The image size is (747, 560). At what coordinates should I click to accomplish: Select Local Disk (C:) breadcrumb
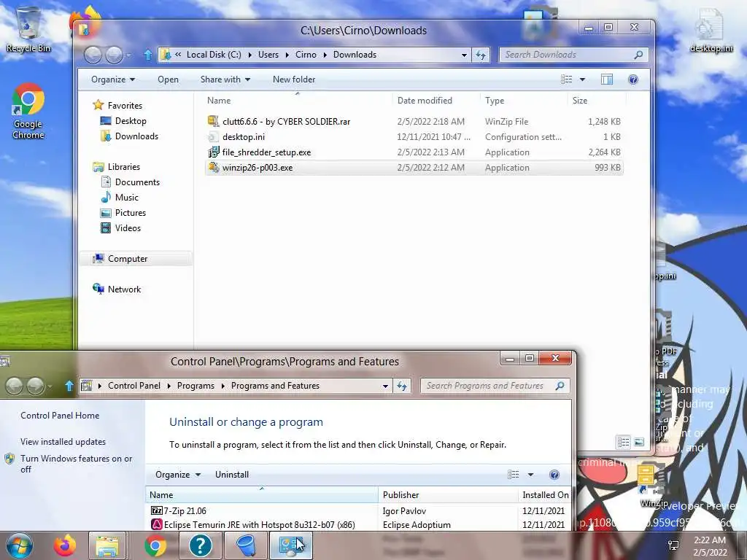pos(214,55)
